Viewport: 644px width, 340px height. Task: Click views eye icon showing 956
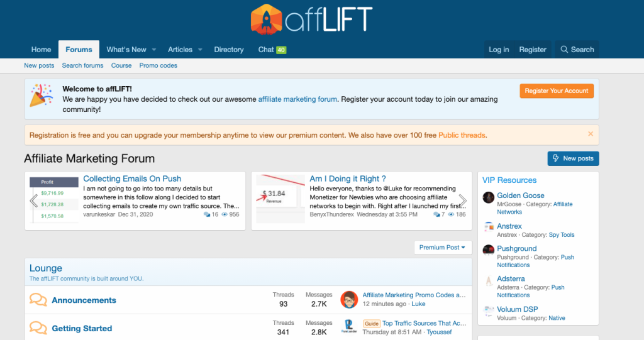click(225, 214)
